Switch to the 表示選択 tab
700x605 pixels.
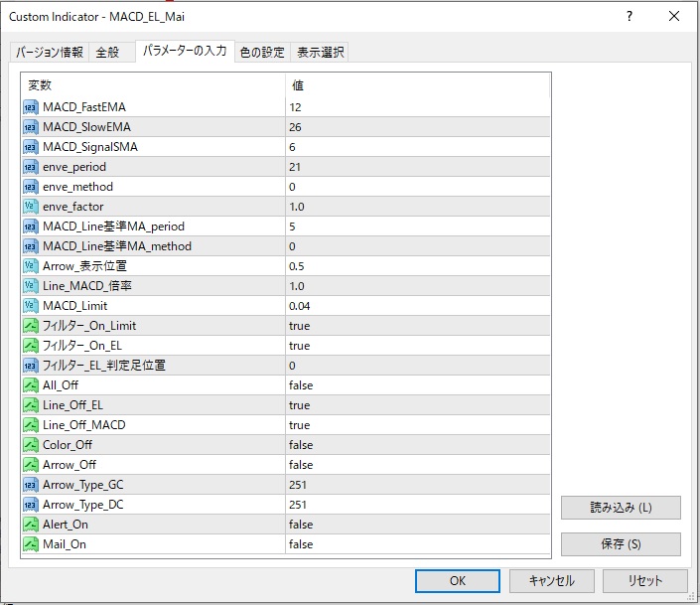[320, 53]
